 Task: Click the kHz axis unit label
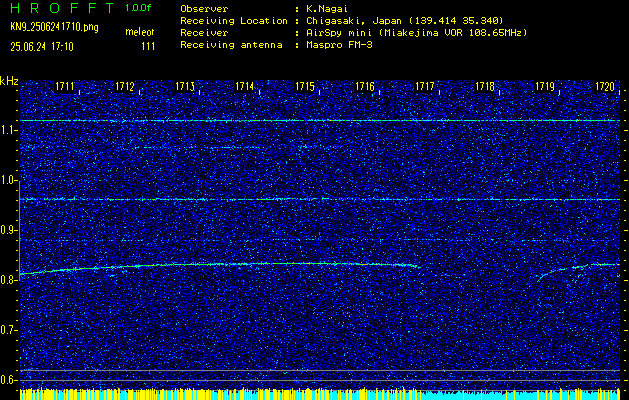[x=9, y=81]
